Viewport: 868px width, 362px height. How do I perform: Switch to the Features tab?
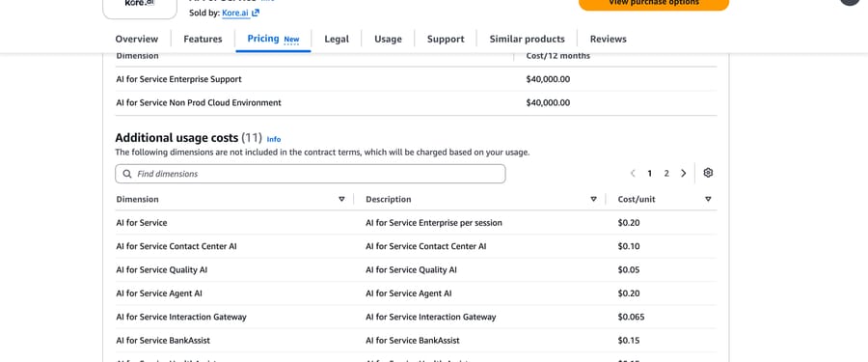click(203, 39)
